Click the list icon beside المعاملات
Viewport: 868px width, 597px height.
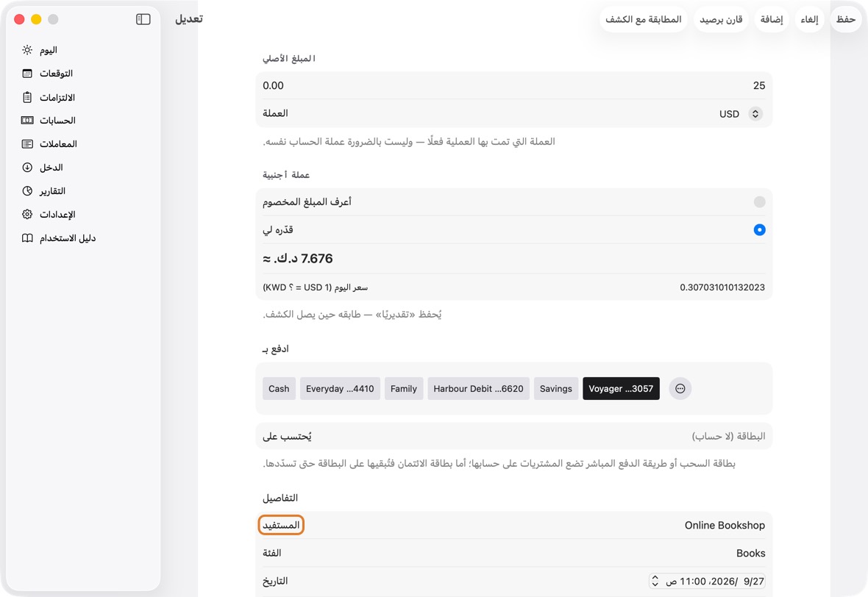point(27,144)
